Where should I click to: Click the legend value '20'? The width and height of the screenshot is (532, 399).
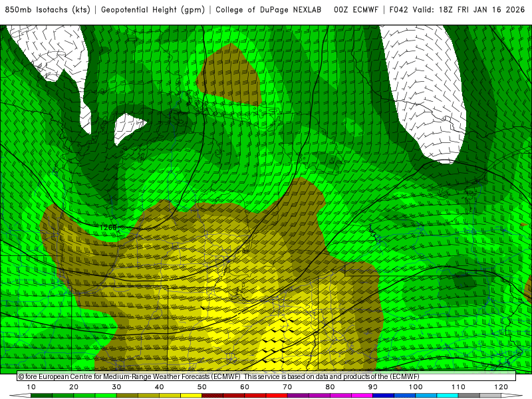[x=74, y=387]
